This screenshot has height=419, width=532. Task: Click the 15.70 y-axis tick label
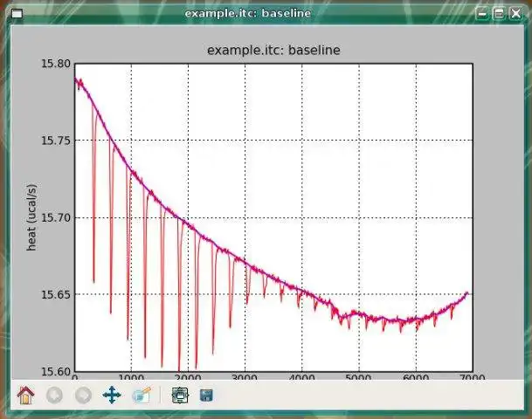click(56, 217)
